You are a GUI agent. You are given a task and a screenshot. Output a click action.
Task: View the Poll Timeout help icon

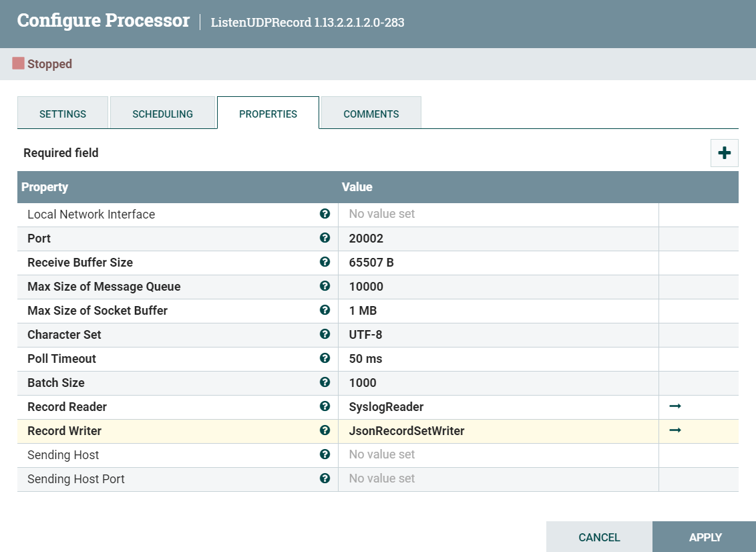(325, 358)
